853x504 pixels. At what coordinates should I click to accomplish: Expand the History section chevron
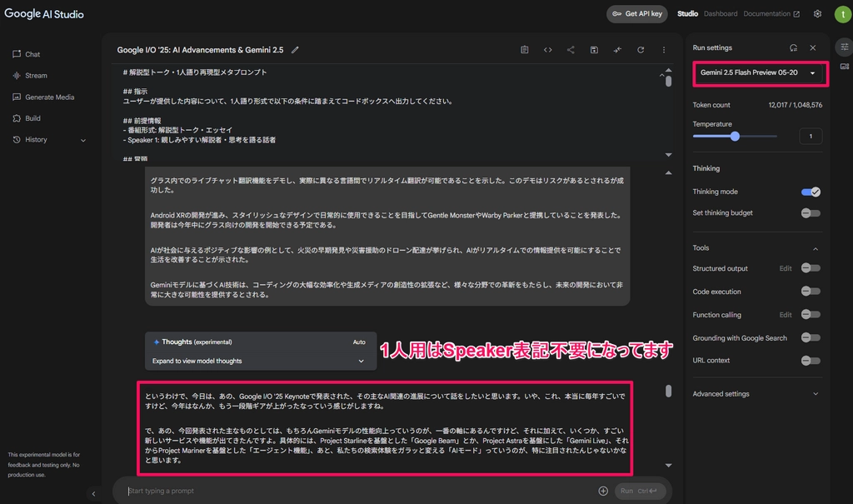tap(83, 141)
